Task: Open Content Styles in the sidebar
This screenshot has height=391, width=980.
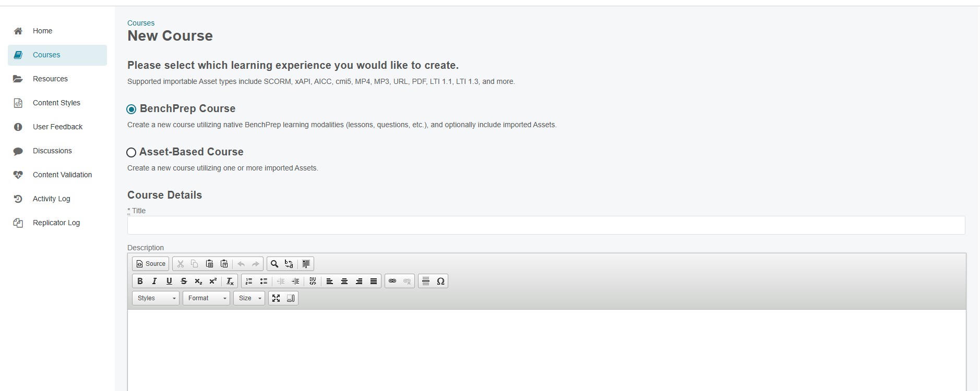Action: pyautogui.click(x=57, y=103)
